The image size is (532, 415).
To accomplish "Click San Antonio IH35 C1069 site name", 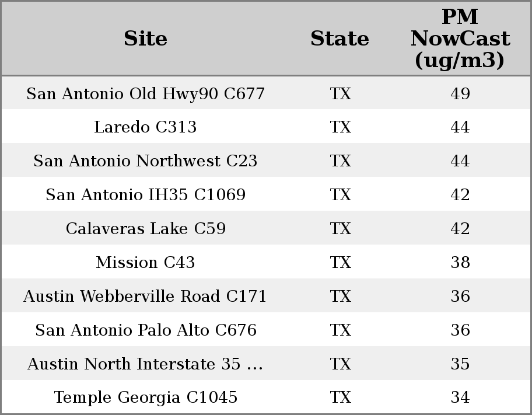I will pyautogui.click(x=145, y=195).
